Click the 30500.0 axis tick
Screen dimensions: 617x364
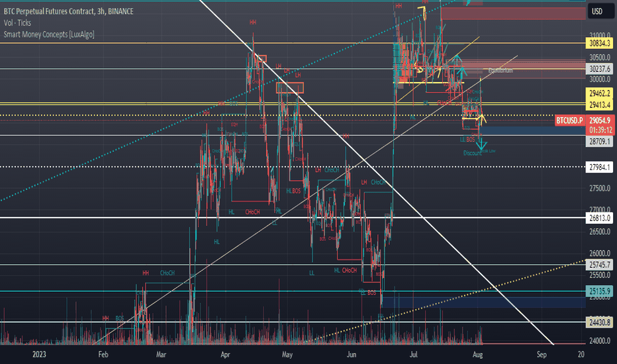click(600, 58)
